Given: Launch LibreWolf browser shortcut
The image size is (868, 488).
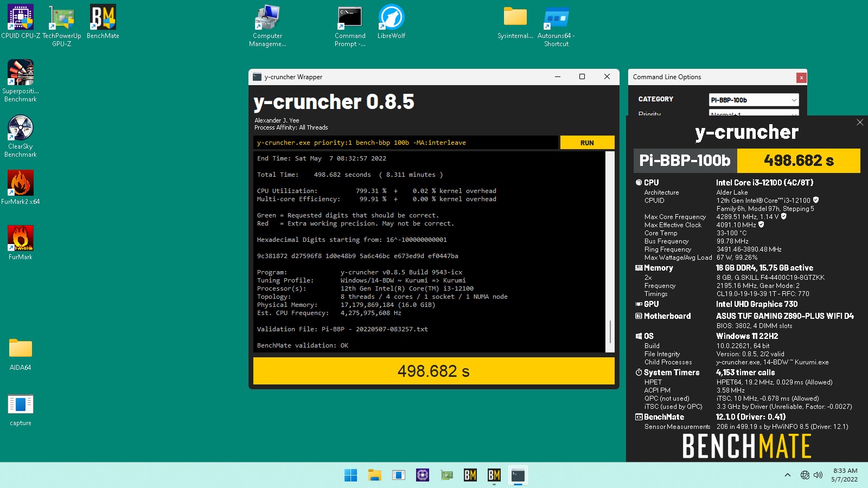Looking at the screenshot, I should pyautogui.click(x=391, y=22).
